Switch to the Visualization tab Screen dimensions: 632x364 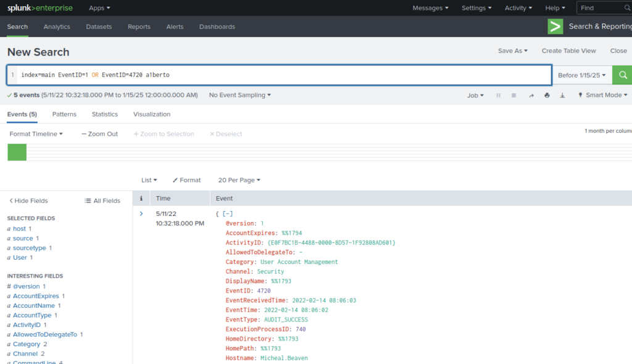pos(152,114)
